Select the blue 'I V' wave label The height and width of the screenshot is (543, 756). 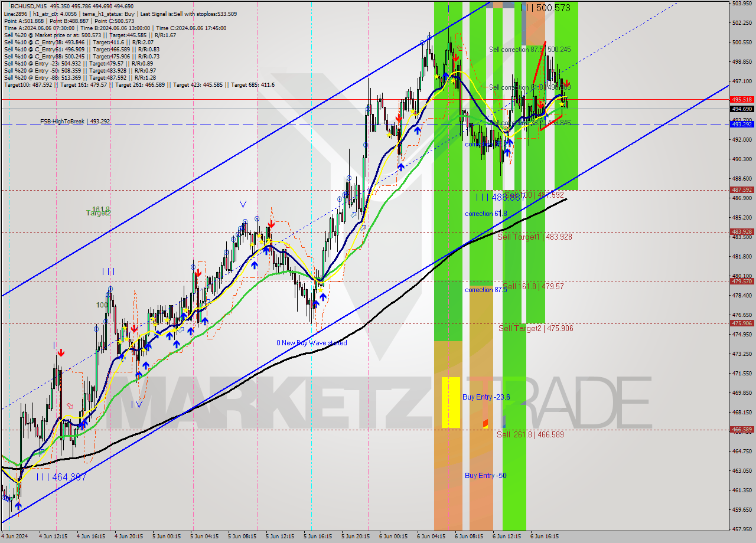137,404
